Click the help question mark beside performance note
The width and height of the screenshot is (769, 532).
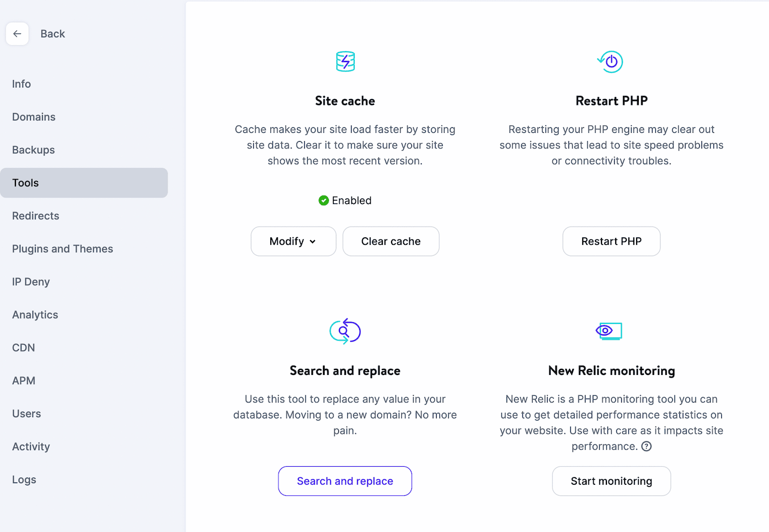[646, 446]
